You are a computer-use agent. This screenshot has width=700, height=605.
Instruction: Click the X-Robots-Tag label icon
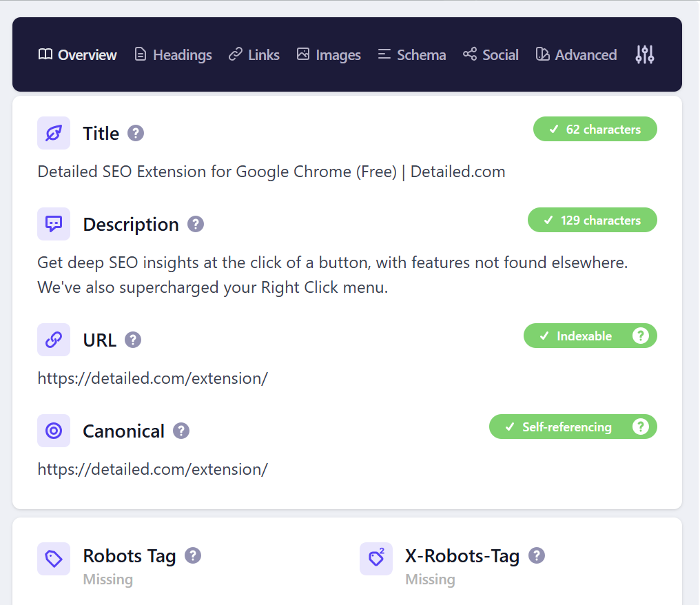coord(376,559)
